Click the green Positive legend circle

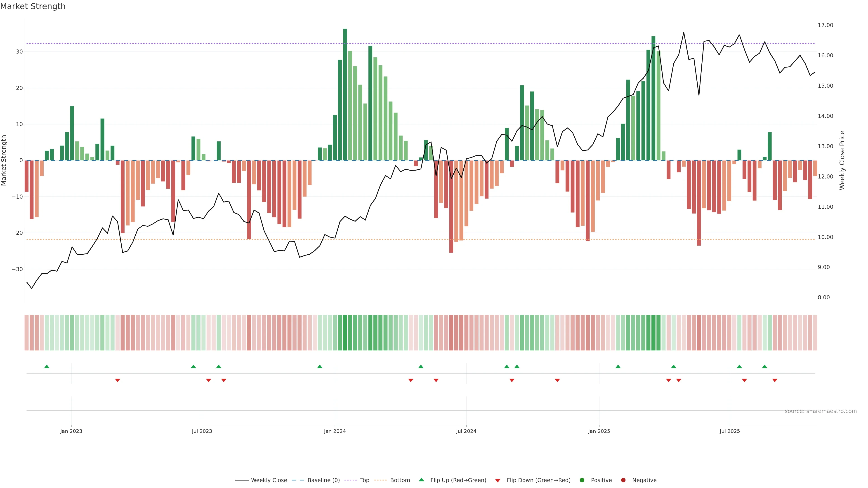(x=582, y=480)
